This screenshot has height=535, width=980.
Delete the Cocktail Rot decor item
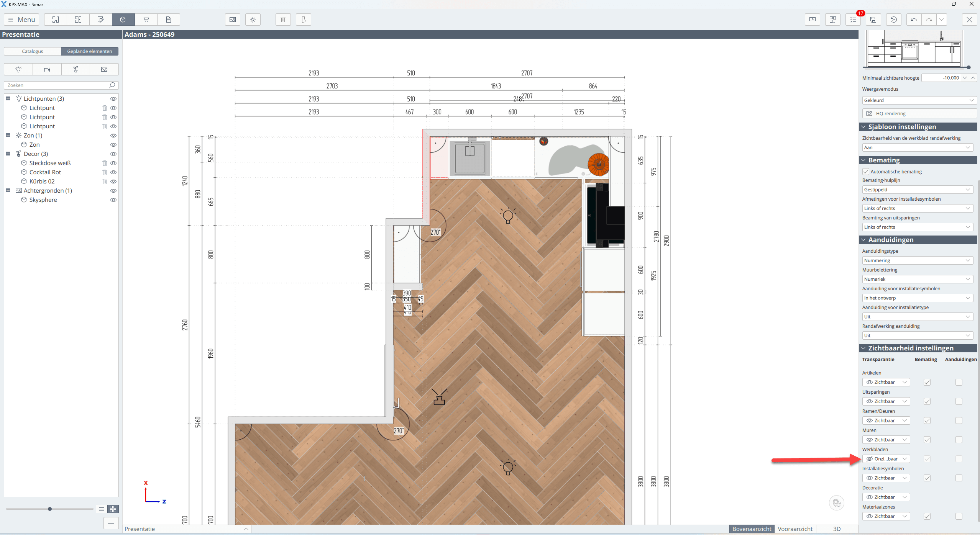coord(105,172)
